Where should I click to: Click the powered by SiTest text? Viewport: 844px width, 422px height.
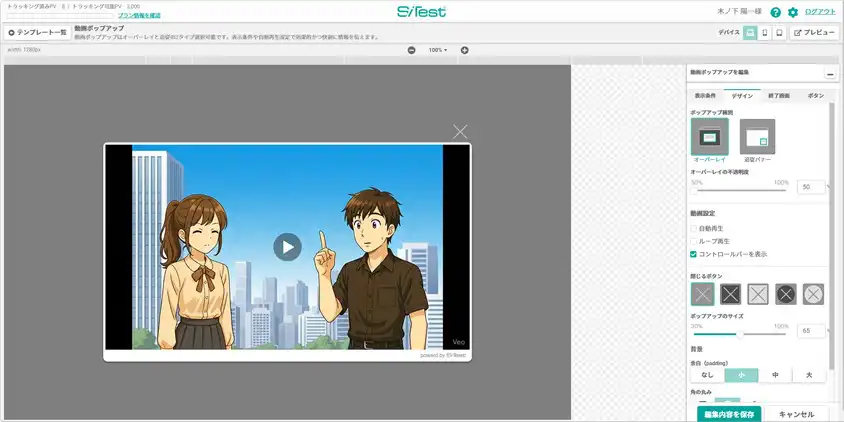coord(443,356)
